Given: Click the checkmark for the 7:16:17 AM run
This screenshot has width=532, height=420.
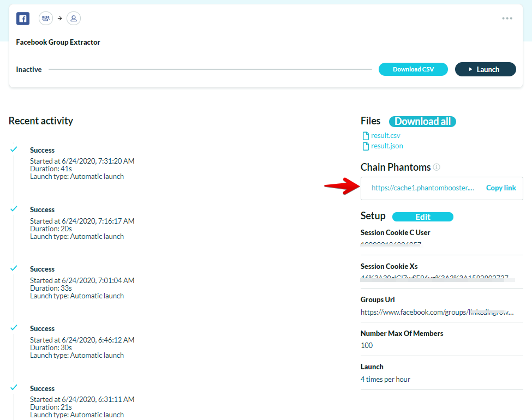Looking at the screenshot, I should click(14, 209).
